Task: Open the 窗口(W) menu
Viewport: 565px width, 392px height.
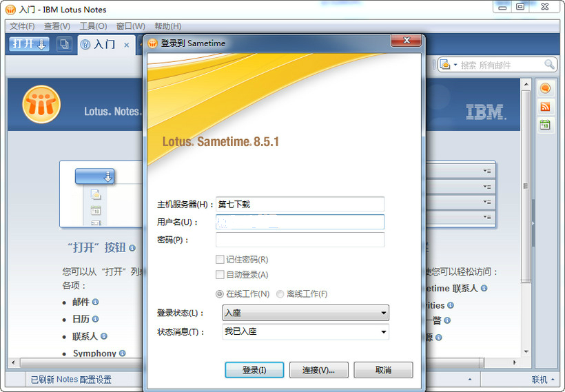Action: click(x=130, y=26)
